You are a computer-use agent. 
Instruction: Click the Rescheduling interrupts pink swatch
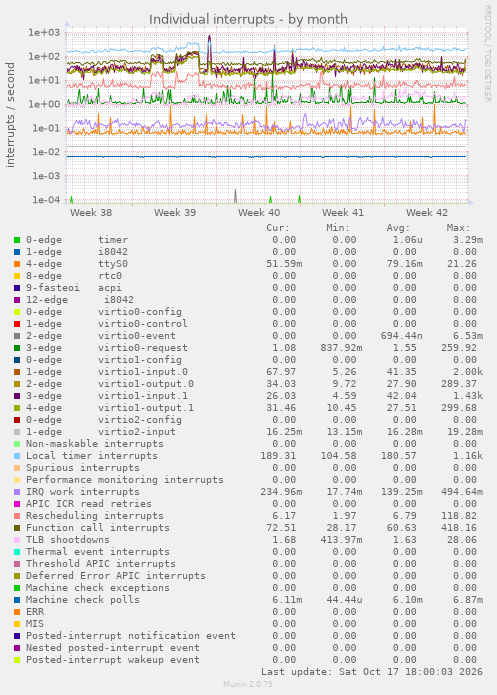tap(17, 516)
